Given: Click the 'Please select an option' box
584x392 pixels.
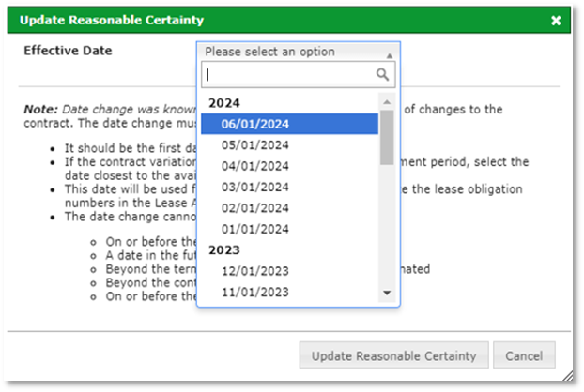Looking at the screenshot, I should 298,52.
